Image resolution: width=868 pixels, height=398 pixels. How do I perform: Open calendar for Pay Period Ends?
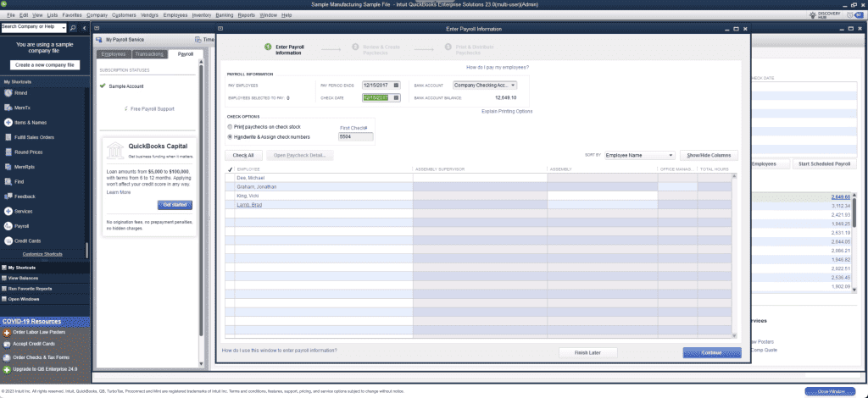point(396,86)
